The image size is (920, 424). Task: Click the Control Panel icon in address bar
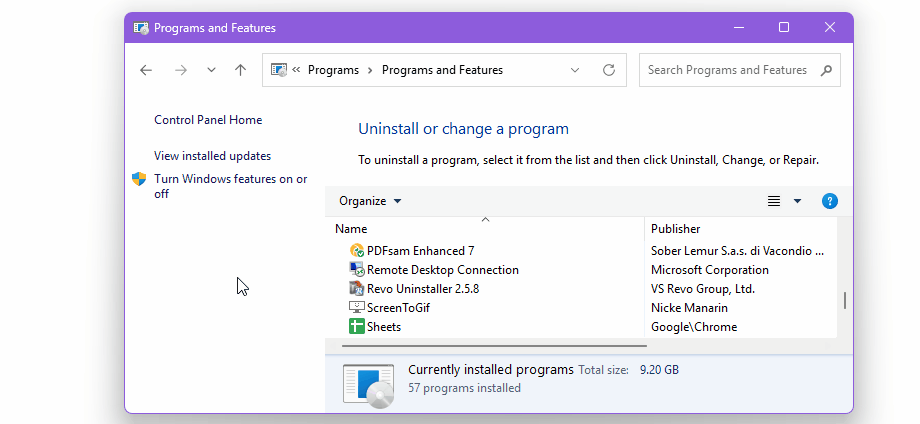click(x=279, y=70)
